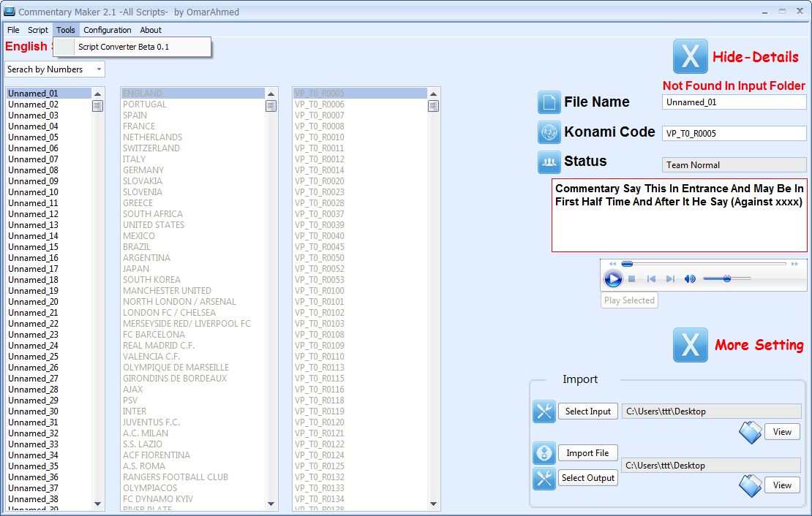Click the tools icon beside Select Input
The height and width of the screenshot is (516, 812).
coord(544,411)
